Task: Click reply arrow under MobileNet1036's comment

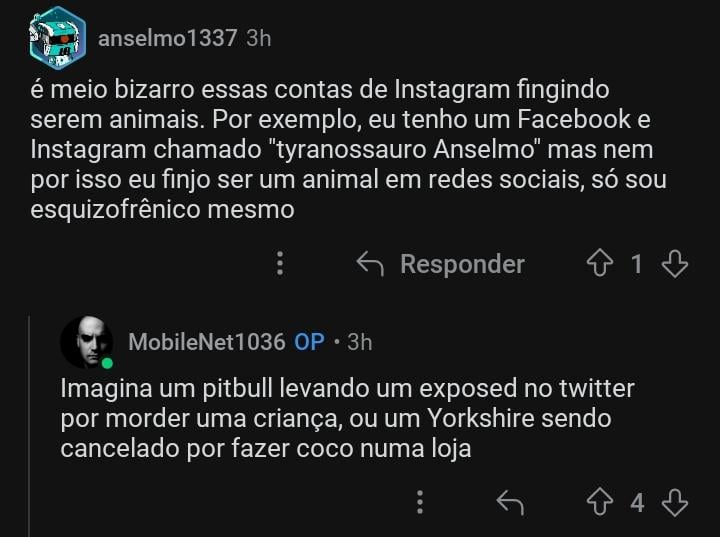Action: (510, 502)
